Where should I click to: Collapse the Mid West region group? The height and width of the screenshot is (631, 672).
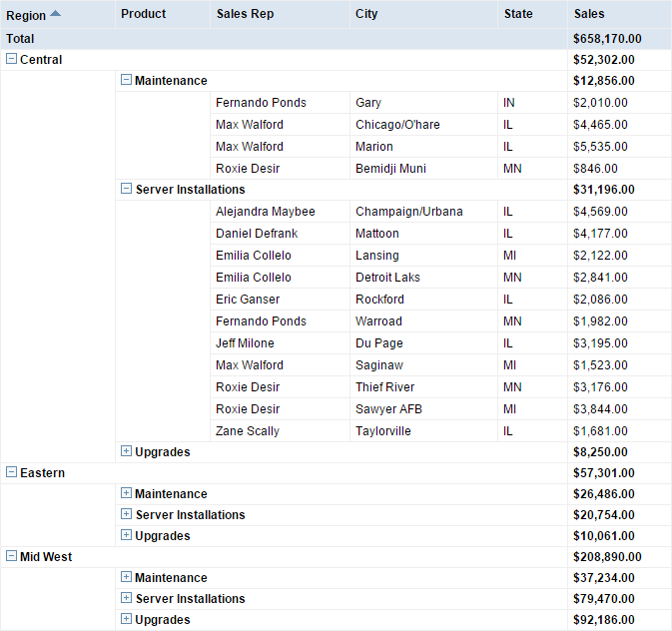click(x=11, y=556)
